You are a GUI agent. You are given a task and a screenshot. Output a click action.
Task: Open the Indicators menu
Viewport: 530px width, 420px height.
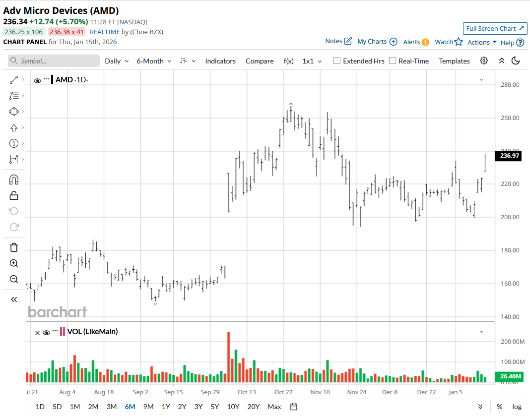220,61
